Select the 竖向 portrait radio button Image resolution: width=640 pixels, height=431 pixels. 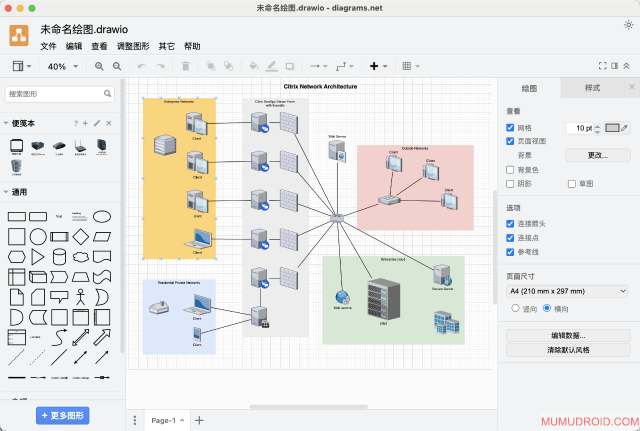point(515,308)
